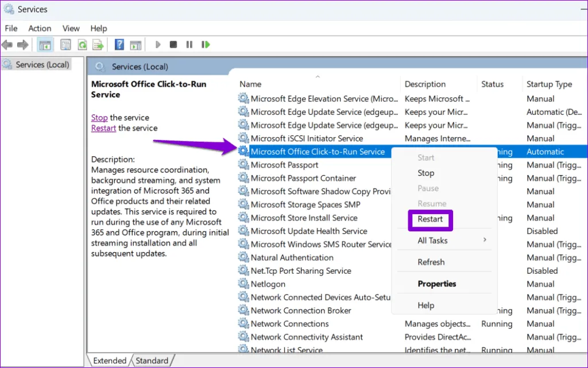This screenshot has width=588, height=368.
Task: Open the View menu
Action: pyautogui.click(x=71, y=28)
